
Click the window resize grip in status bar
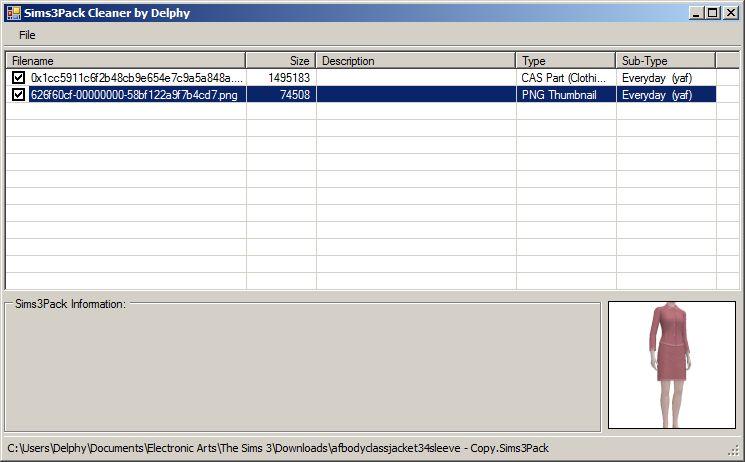pyautogui.click(x=735, y=450)
